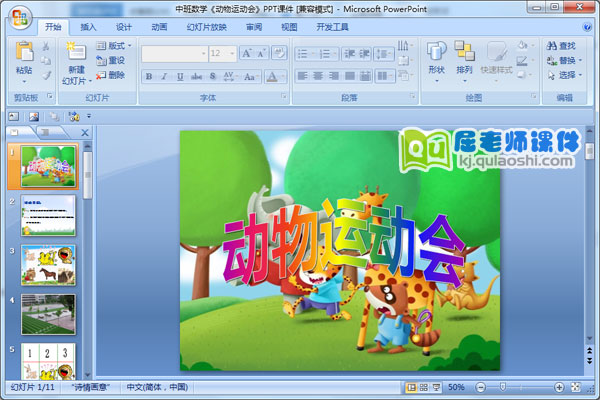Viewport: 600px width, 400px height.
Task: Open the Animations ribbon tab
Action: (x=159, y=27)
